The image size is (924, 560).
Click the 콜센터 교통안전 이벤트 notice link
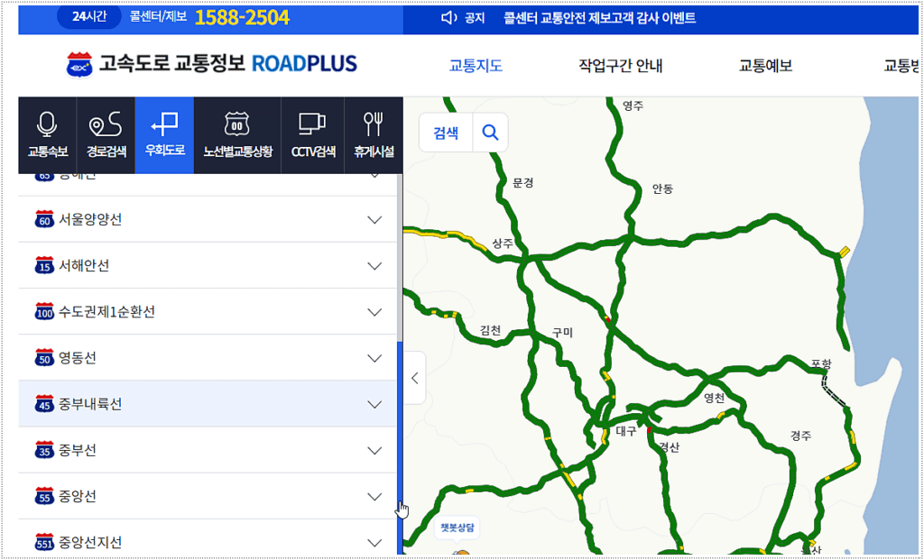[x=599, y=18]
